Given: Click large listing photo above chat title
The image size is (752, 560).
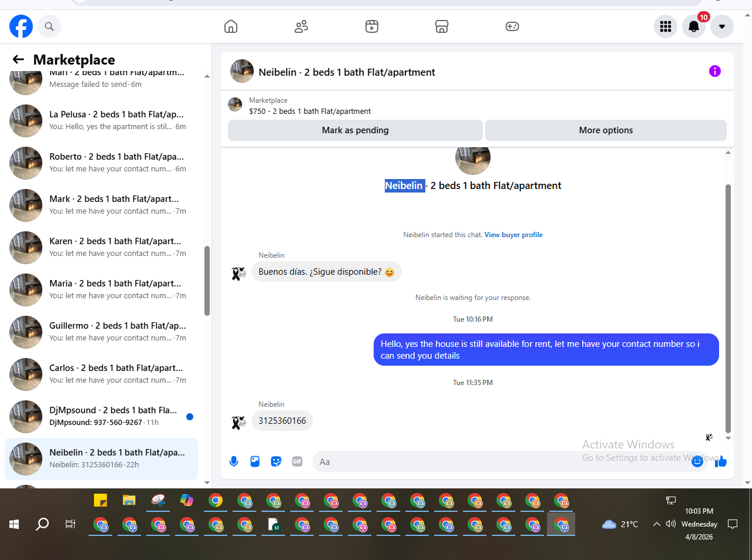Looking at the screenshot, I should point(473,160).
